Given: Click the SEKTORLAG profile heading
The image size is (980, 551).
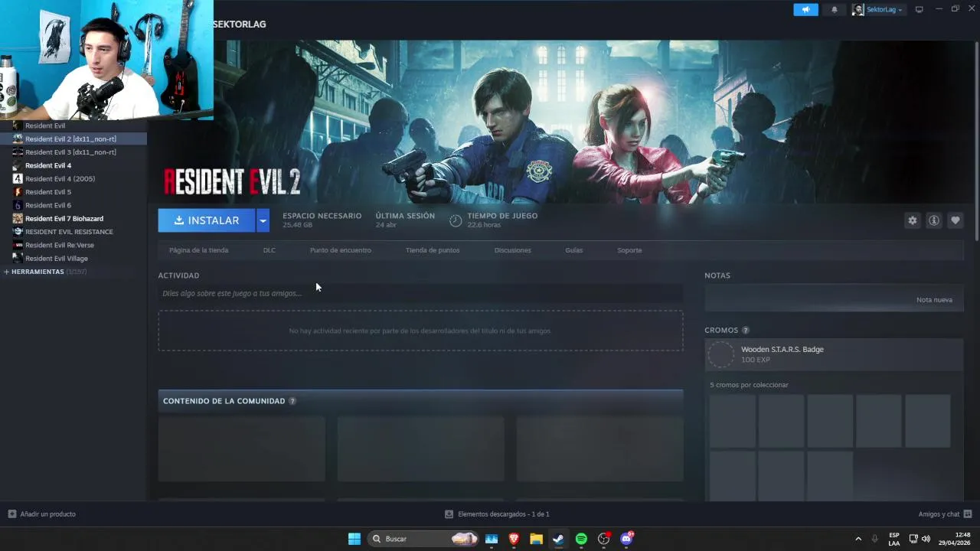Looking at the screenshot, I should click(x=240, y=24).
